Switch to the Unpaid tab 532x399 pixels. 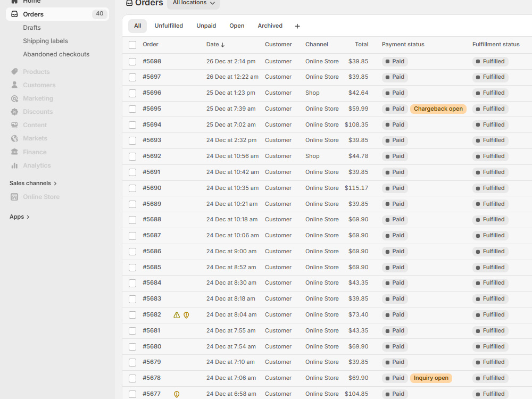tap(206, 26)
